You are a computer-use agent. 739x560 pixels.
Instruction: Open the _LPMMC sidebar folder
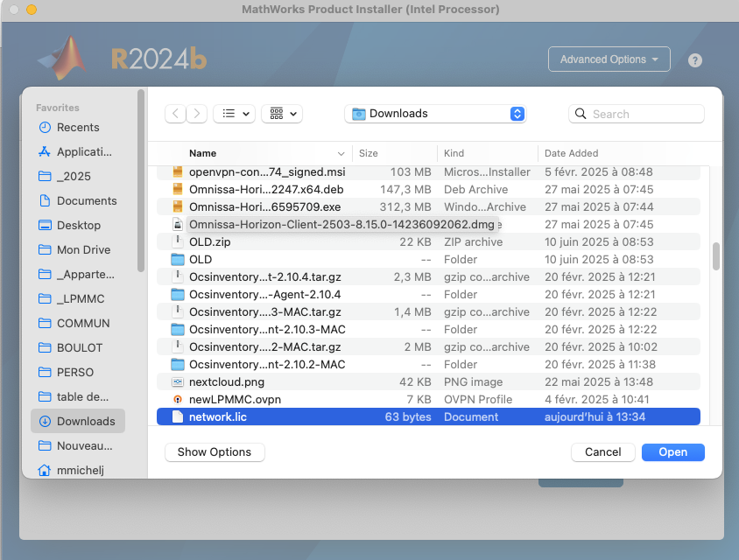(x=78, y=298)
